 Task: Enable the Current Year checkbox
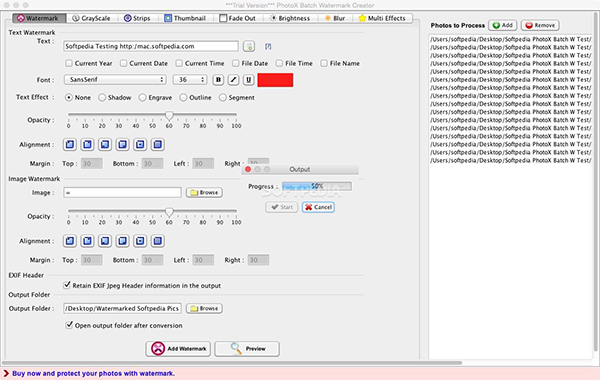[x=69, y=63]
